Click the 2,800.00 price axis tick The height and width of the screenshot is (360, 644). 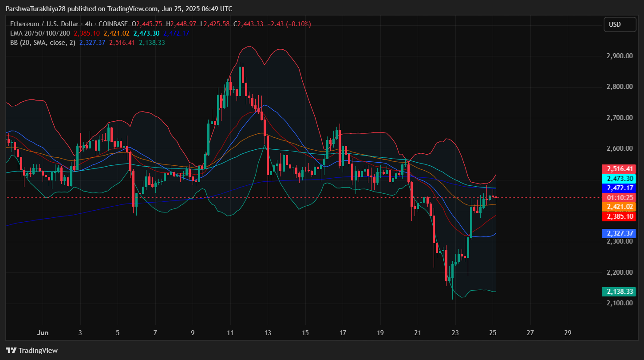tap(619, 87)
